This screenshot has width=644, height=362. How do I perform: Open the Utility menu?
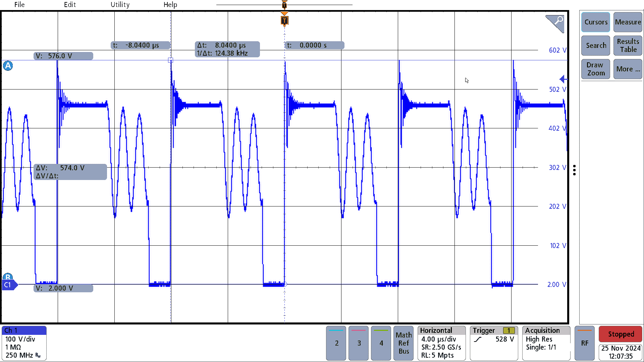pyautogui.click(x=120, y=5)
